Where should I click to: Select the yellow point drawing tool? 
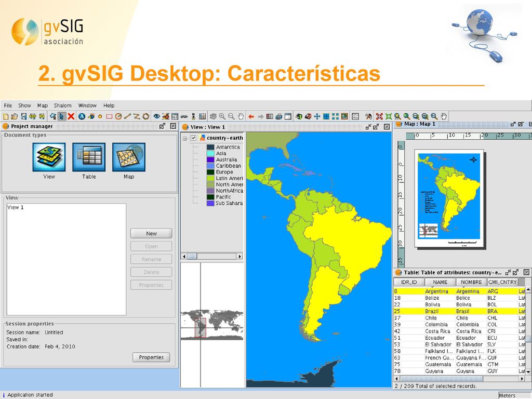pyautogui.click(x=100, y=117)
